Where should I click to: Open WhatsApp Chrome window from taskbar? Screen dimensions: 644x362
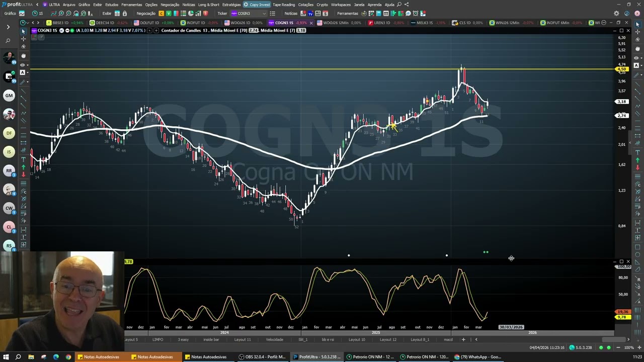pos(477,357)
